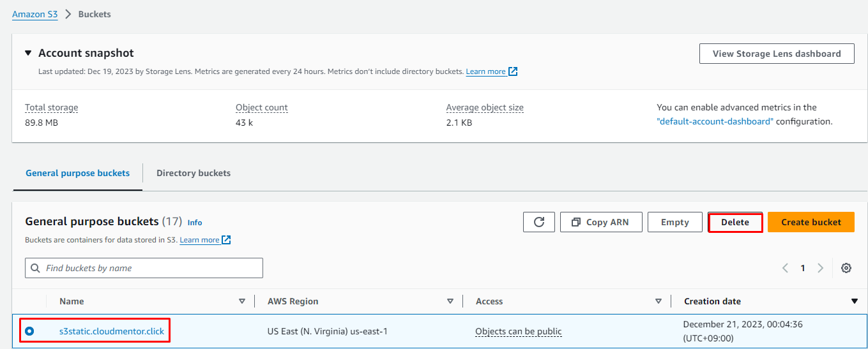Go to previous page arrow

(786, 268)
